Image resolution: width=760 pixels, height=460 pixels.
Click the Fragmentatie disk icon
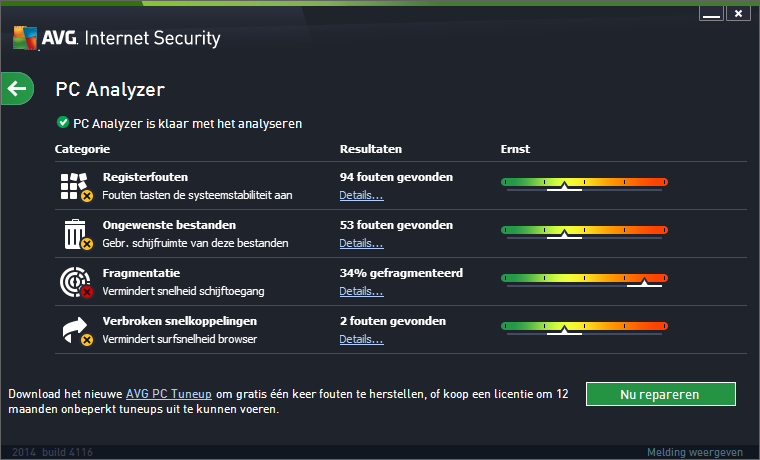coord(75,282)
